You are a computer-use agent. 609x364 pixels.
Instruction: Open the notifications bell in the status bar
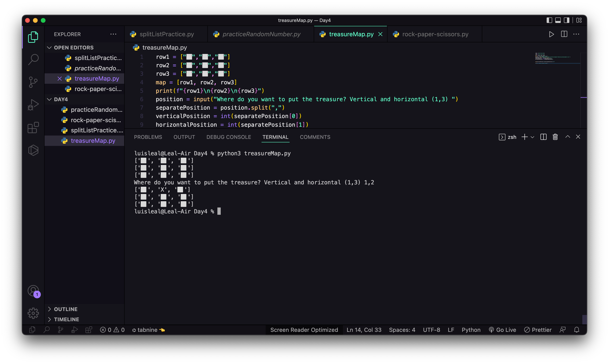click(x=577, y=330)
